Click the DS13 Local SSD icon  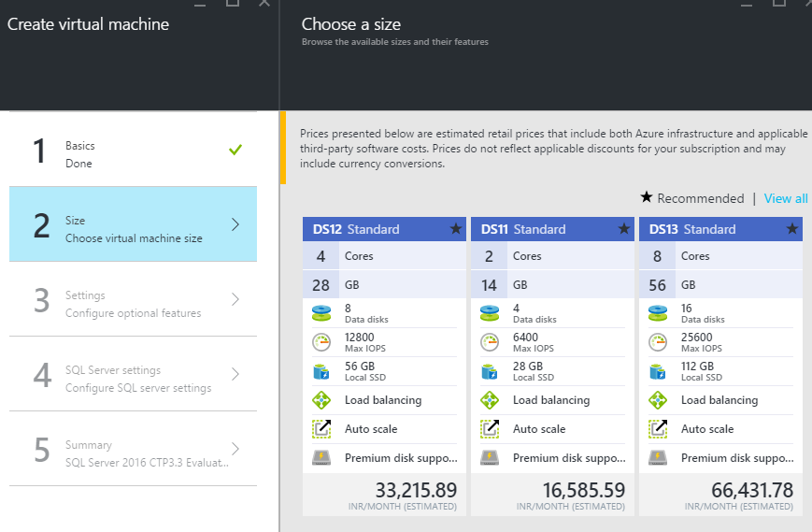click(x=658, y=371)
